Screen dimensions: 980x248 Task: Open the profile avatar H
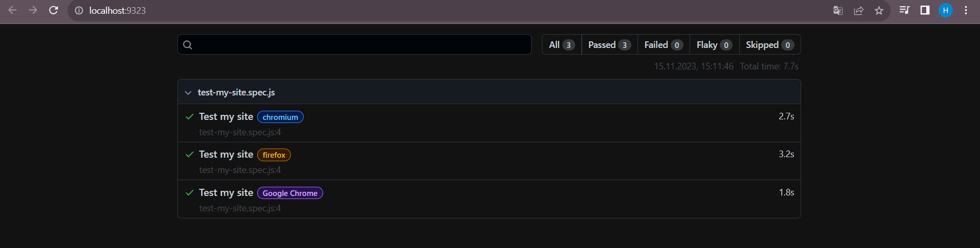pos(945,10)
